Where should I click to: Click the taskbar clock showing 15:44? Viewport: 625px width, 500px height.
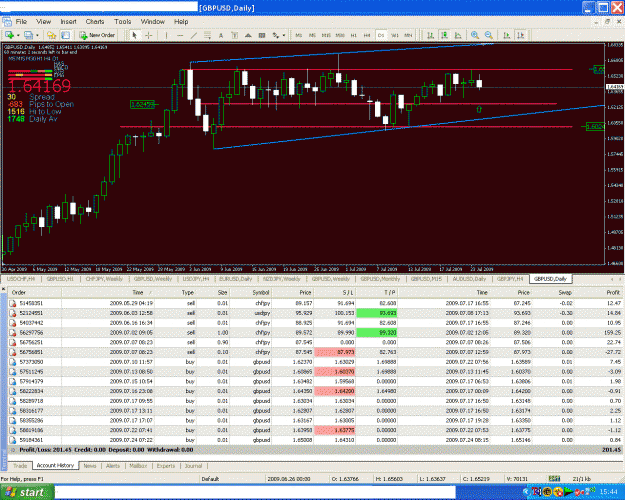[608, 492]
